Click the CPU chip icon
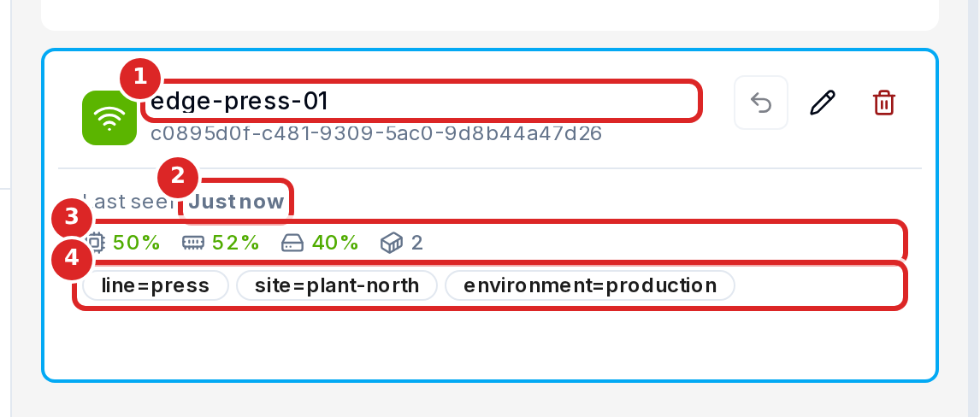This screenshot has height=417, width=980. tap(96, 242)
